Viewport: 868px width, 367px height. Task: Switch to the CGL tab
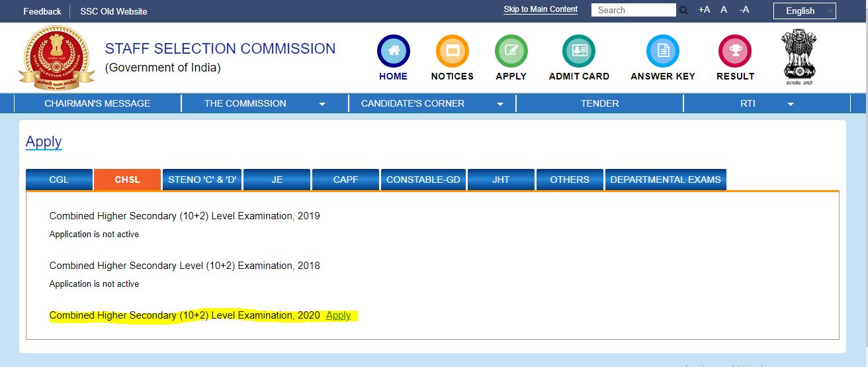59,180
